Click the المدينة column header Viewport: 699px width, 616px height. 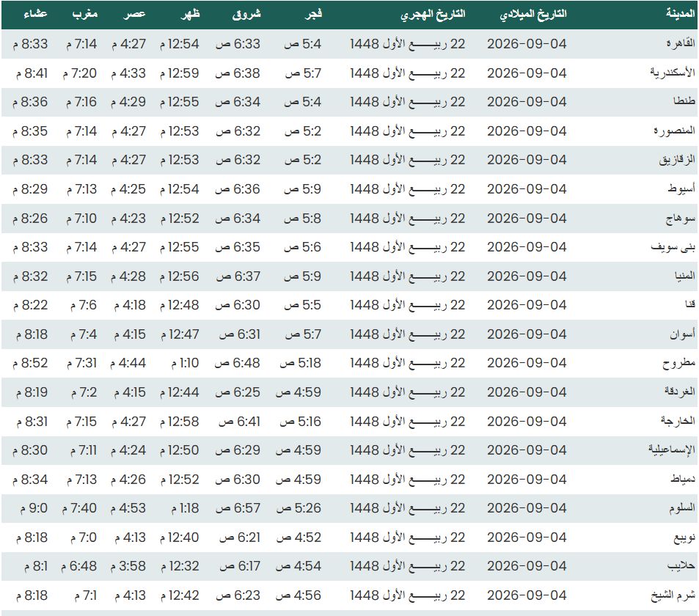pos(680,14)
